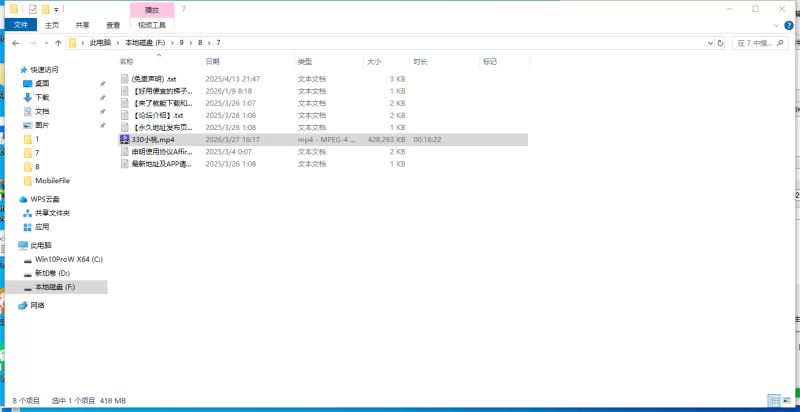
Task: Click the 文档 documents icon in sidebar
Action: tap(28, 111)
